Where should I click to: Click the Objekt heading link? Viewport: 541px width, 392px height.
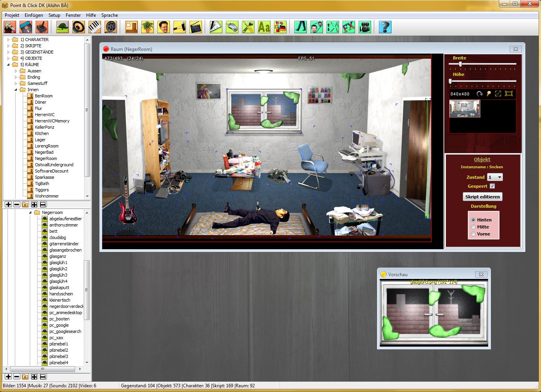482,159
